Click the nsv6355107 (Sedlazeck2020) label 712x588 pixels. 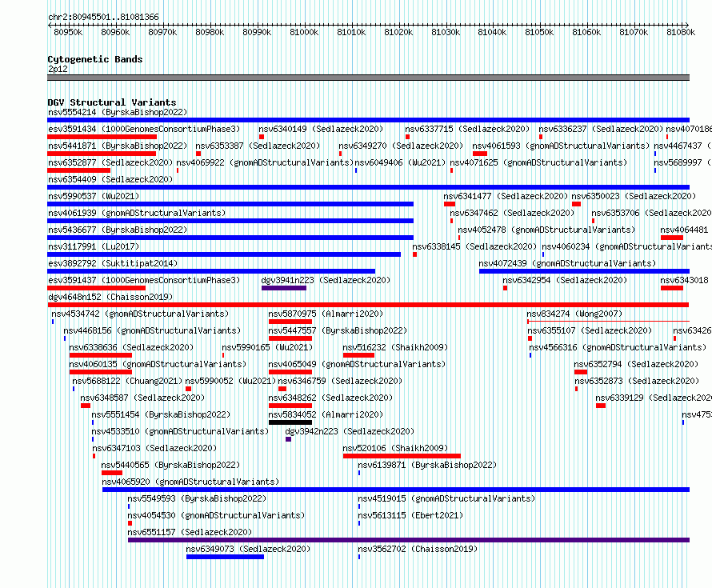tap(590, 330)
